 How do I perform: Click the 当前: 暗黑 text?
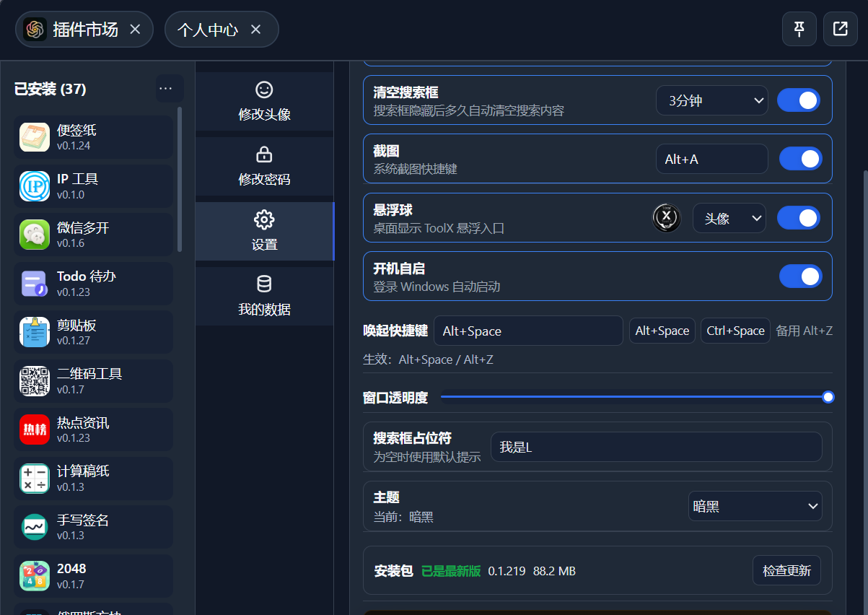point(403,517)
